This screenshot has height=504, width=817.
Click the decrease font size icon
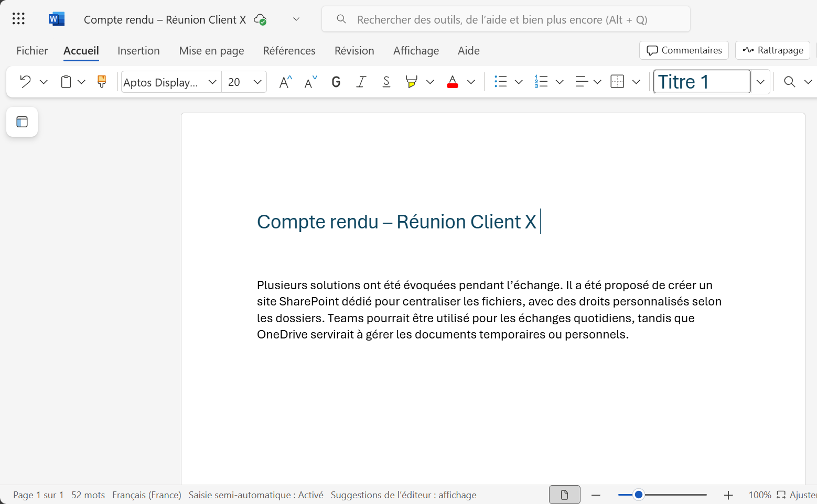click(x=311, y=82)
